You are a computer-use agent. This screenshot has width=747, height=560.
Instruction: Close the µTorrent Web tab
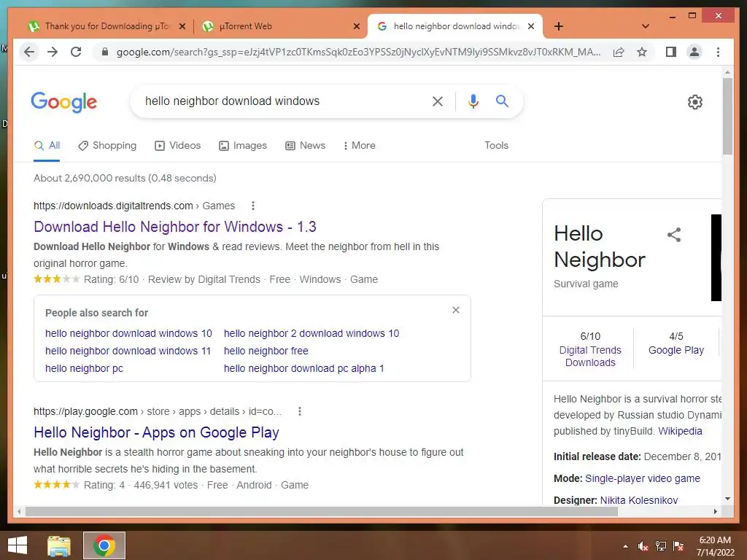[x=356, y=26]
